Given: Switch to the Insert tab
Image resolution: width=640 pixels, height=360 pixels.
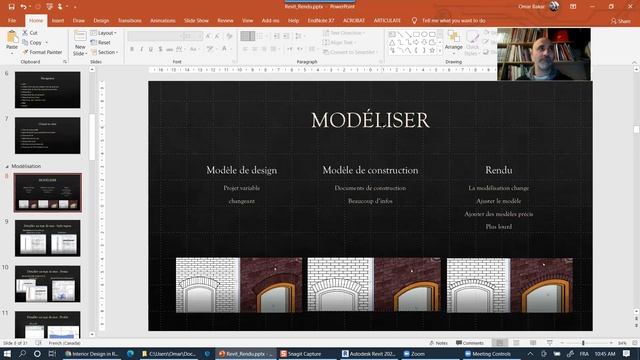Looking at the screenshot, I should (x=58, y=20).
